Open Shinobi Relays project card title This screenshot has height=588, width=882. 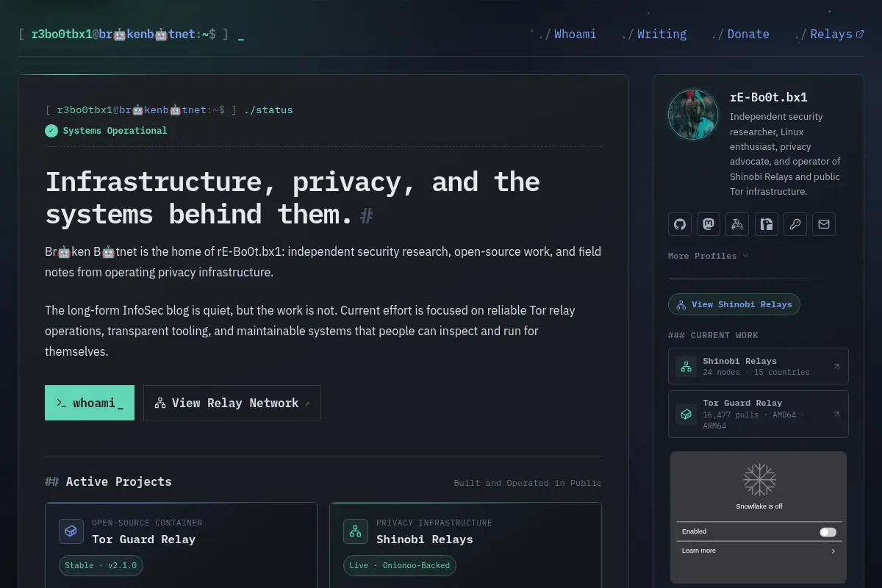point(425,539)
